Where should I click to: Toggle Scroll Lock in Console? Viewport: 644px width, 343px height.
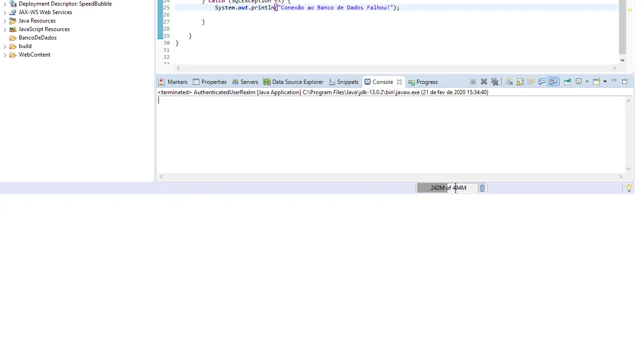pyautogui.click(x=520, y=82)
